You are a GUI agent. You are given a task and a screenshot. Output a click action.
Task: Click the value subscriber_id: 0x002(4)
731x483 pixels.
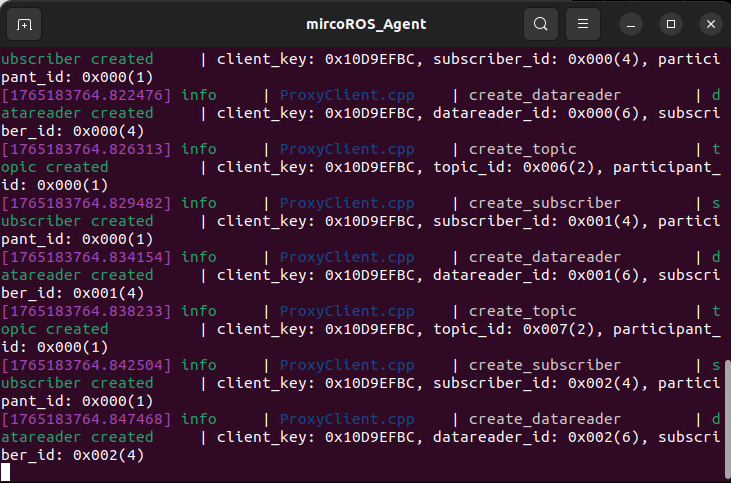click(x=536, y=384)
